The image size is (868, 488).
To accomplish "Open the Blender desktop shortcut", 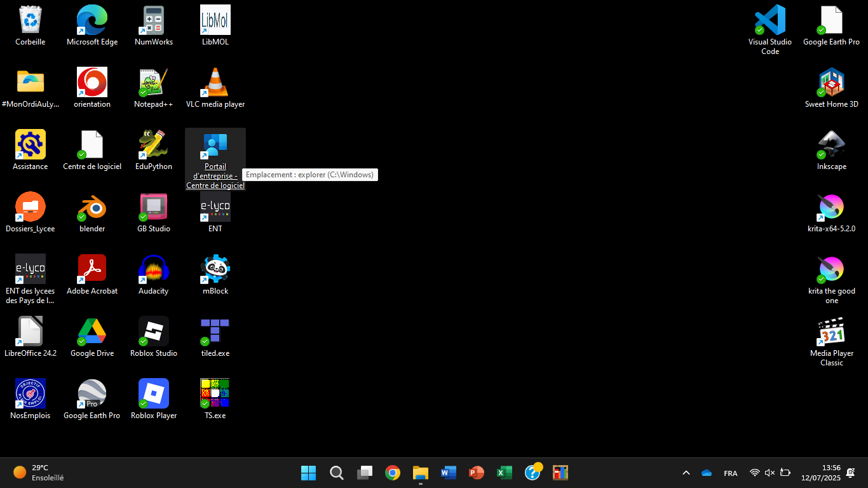I will tap(92, 208).
